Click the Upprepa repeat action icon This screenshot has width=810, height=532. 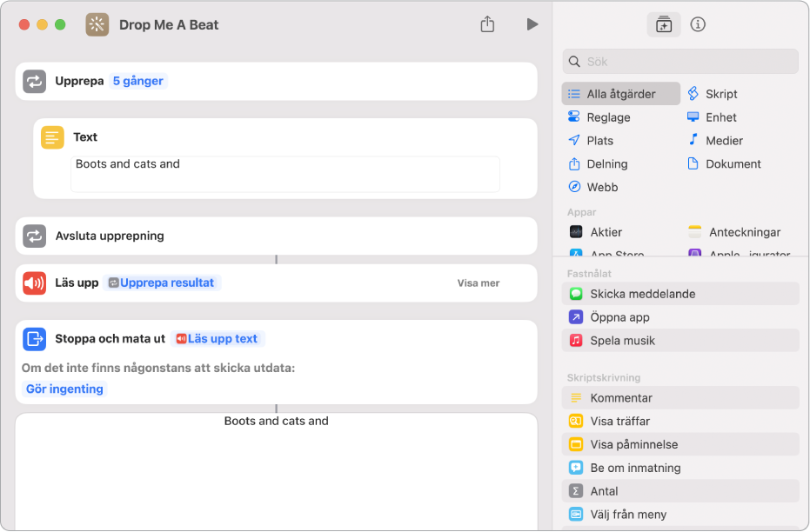click(x=34, y=81)
